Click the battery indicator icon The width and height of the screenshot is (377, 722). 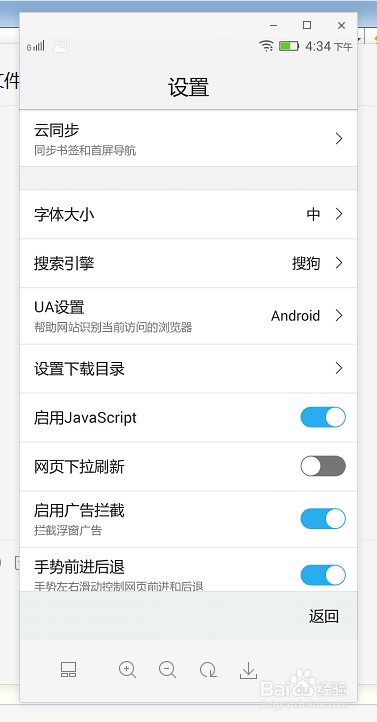289,46
